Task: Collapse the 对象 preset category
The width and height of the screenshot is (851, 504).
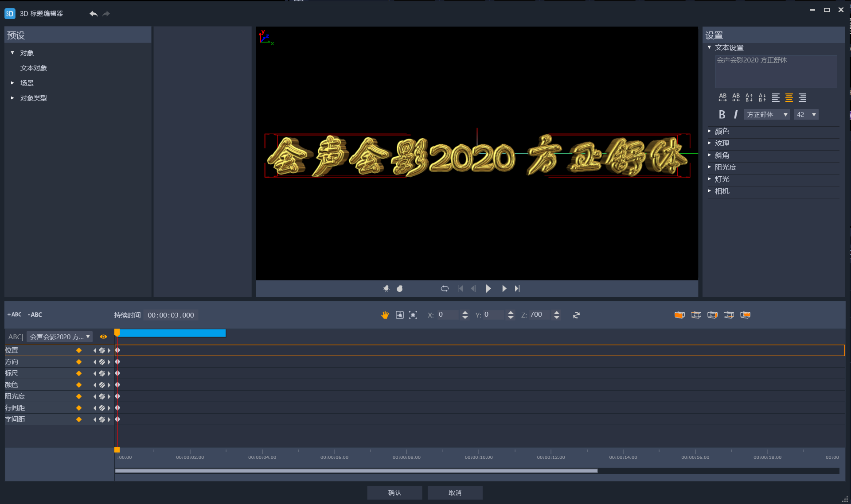Action: (x=12, y=53)
